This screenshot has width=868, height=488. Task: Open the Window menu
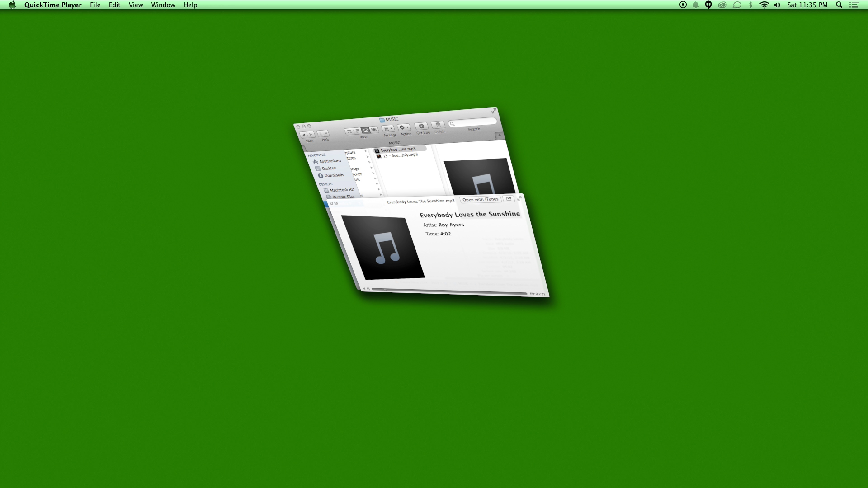click(163, 5)
